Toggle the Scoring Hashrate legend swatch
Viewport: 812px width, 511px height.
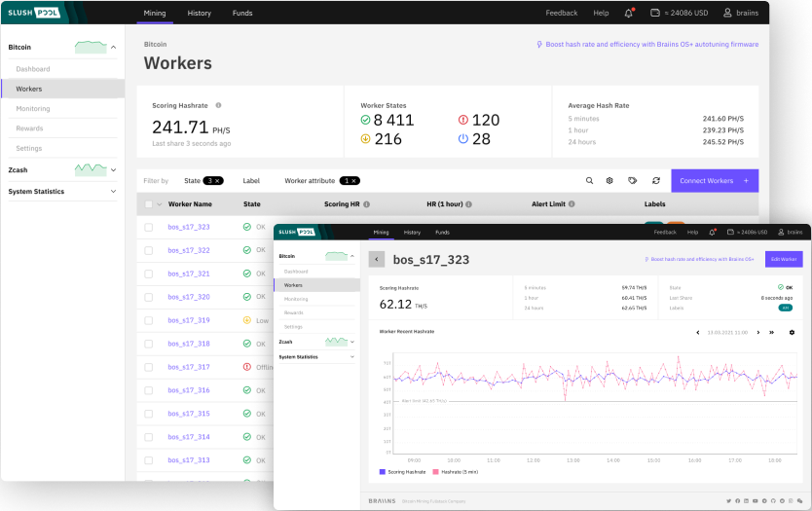click(x=384, y=471)
